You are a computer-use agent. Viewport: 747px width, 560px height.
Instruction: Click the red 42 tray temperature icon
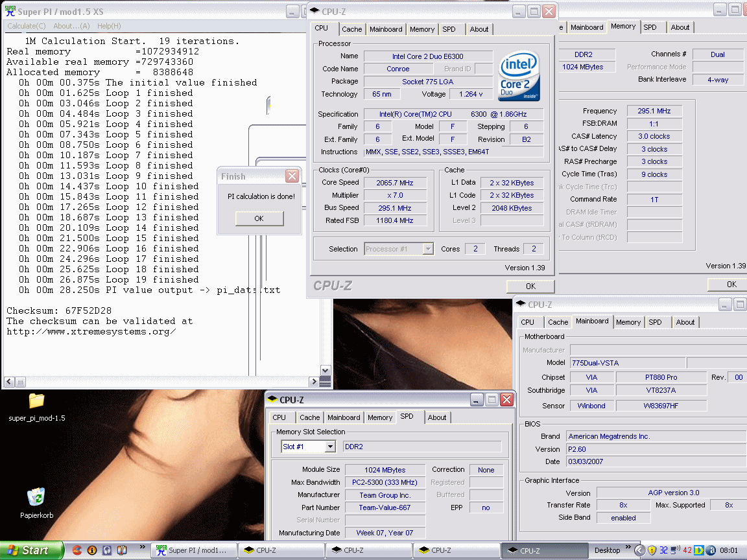[x=687, y=550]
